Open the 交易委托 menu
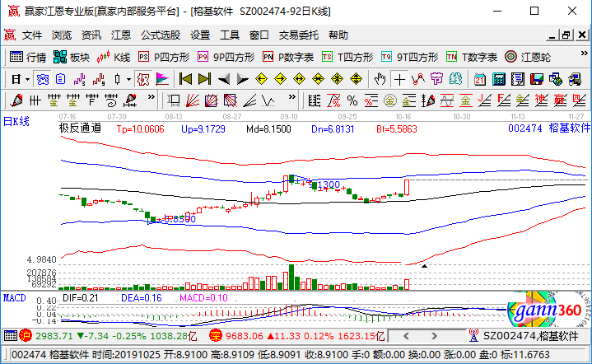The image size is (592, 364). click(299, 35)
